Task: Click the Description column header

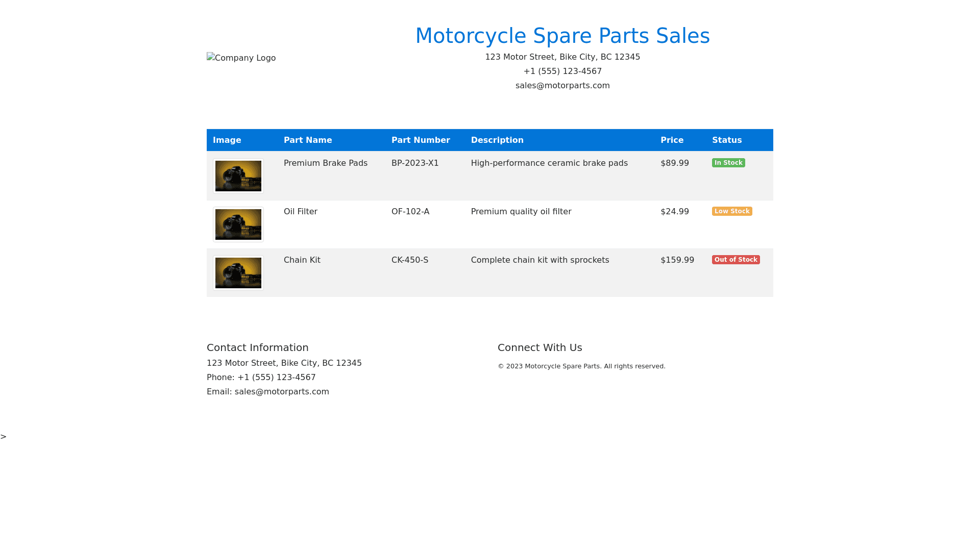Action: click(x=497, y=140)
